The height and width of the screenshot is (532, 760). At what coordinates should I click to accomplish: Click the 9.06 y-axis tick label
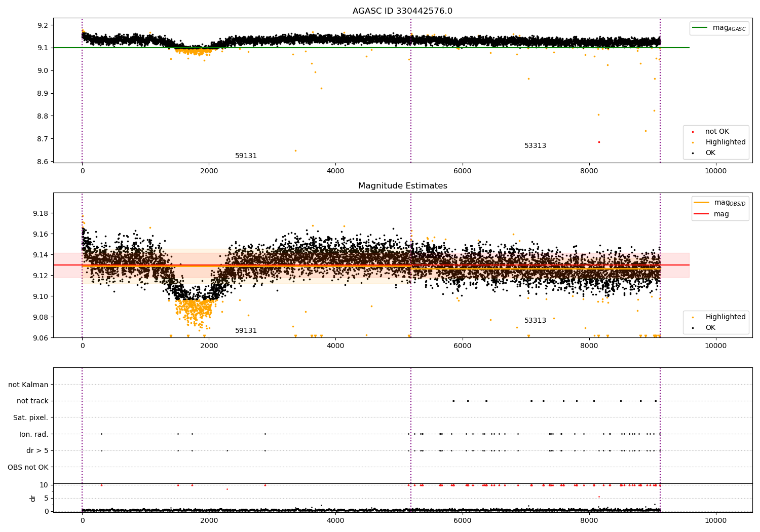41,338
